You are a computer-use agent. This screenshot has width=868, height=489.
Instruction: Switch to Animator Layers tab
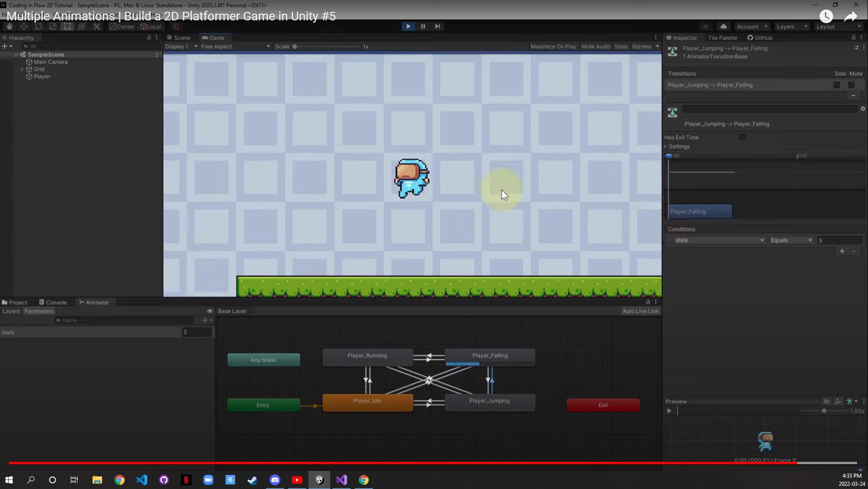click(11, 311)
